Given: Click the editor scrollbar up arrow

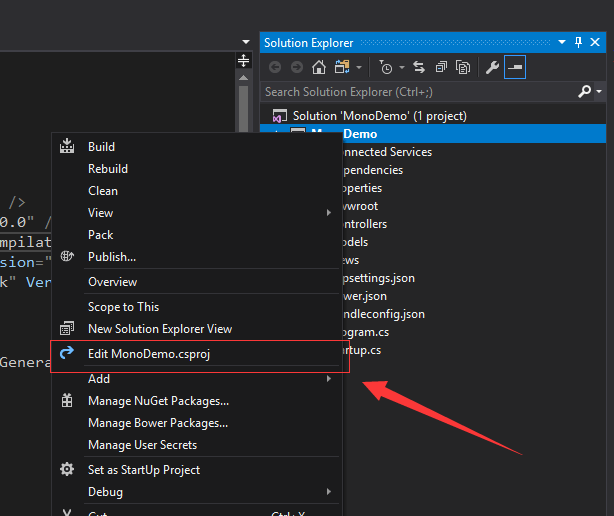Looking at the screenshot, I should click(x=244, y=78).
